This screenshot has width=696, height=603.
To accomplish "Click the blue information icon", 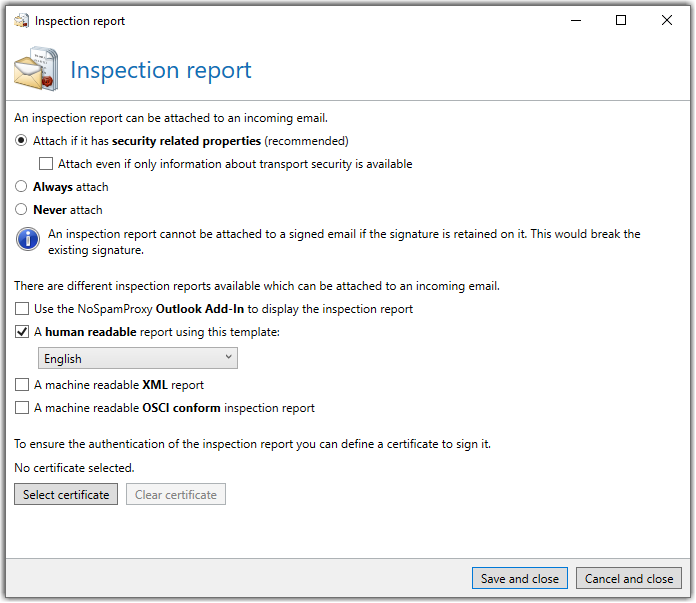I will pyautogui.click(x=28, y=239).
